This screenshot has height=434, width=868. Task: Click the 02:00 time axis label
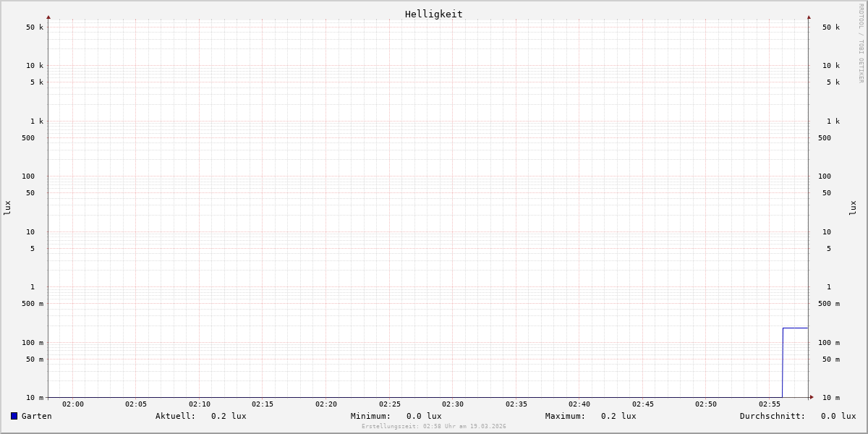pyautogui.click(x=73, y=404)
